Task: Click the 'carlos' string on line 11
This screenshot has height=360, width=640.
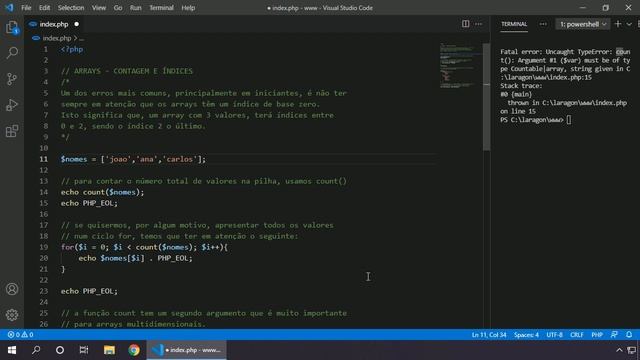Action: pos(180,159)
